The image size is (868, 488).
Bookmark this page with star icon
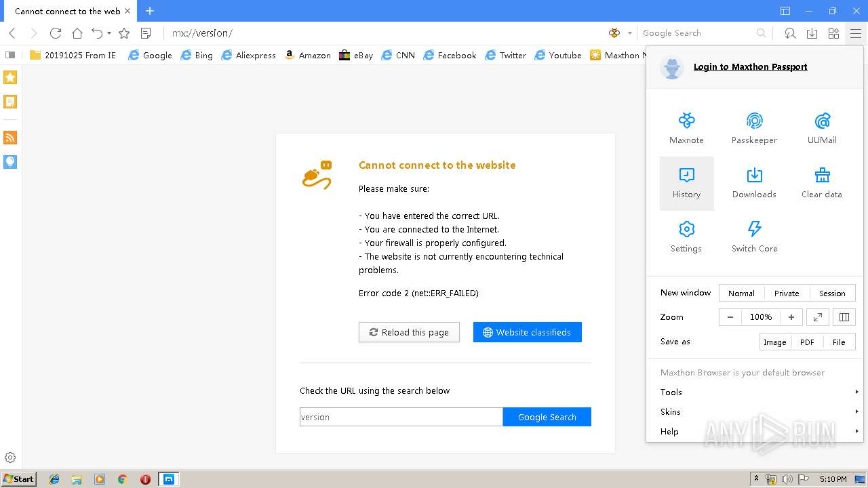pyautogui.click(x=124, y=33)
